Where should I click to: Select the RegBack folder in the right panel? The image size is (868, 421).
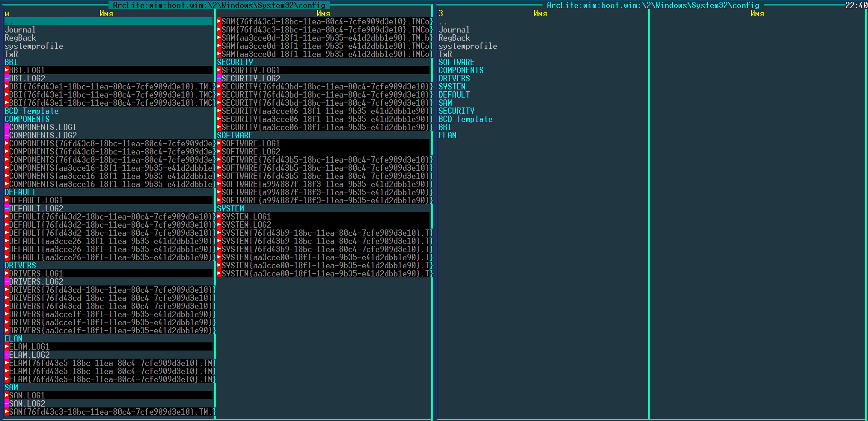tap(454, 38)
